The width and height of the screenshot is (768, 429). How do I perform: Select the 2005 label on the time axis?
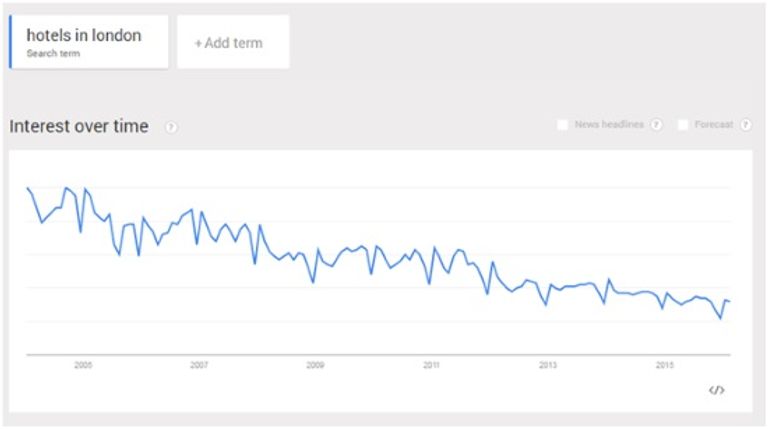(83, 365)
